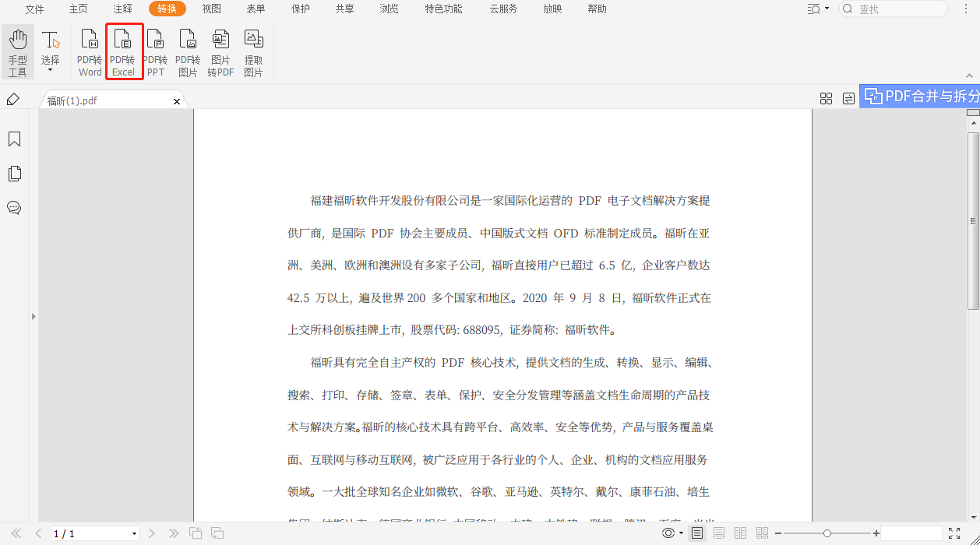Viewport: 980px width, 545px height.
Task: Open the 图片转PDF tool
Action: point(220,51)
